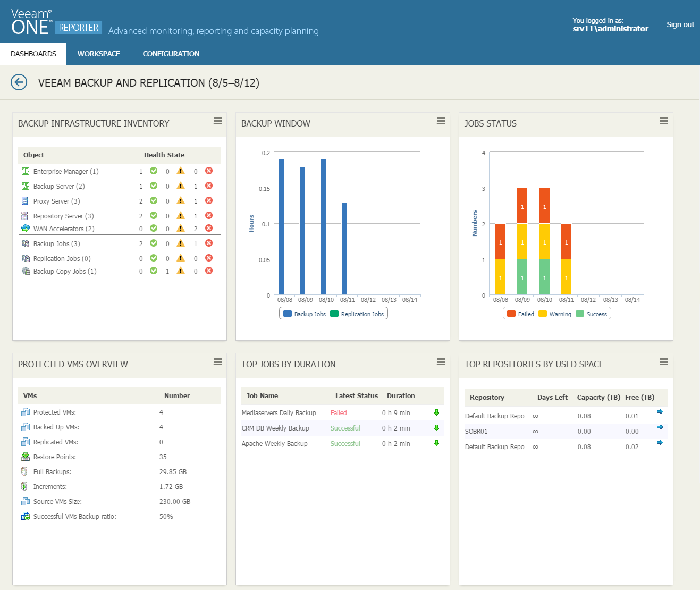Click the WAN Accelerators icon
The image size is (700, 590).
pos(25,229)
